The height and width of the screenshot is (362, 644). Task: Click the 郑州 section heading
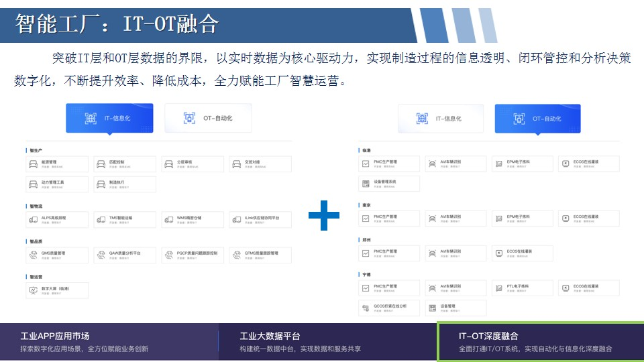click(x=366, y=240)
